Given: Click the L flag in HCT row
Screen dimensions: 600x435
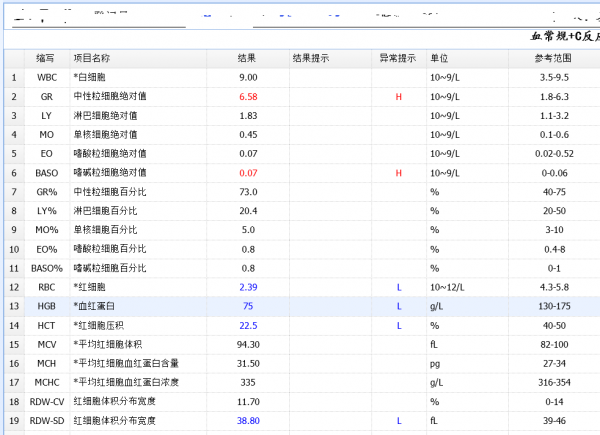Looking at the screenshot, I should tap(399, 326).
